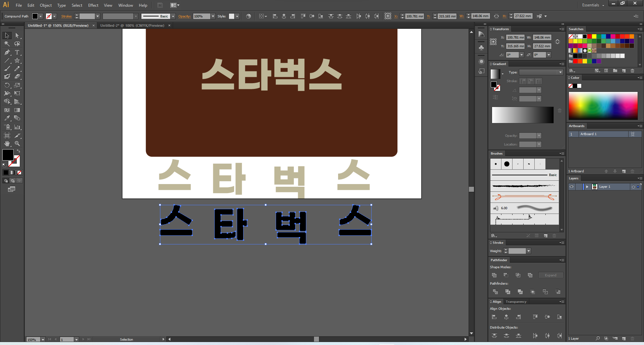The image size is (644, 345).
Task: Select the Star shape tool
Action: [x=17, y=61]
